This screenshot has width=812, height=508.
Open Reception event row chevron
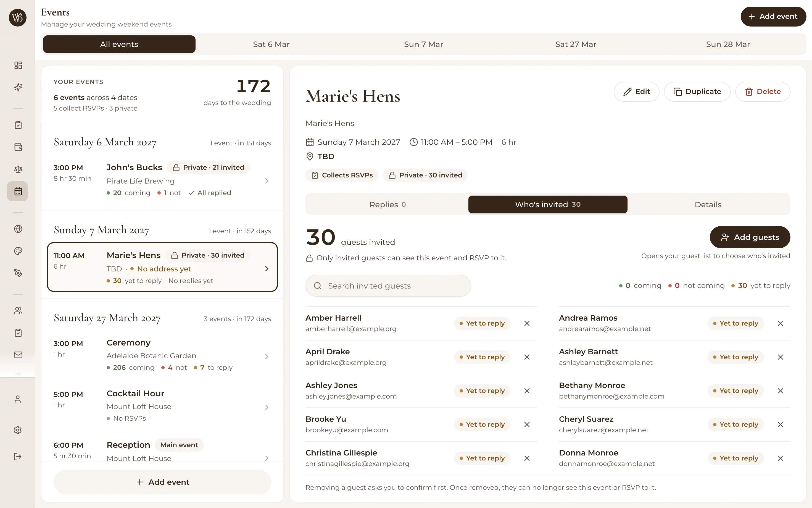pyautogui.click(x=267, y=458)
